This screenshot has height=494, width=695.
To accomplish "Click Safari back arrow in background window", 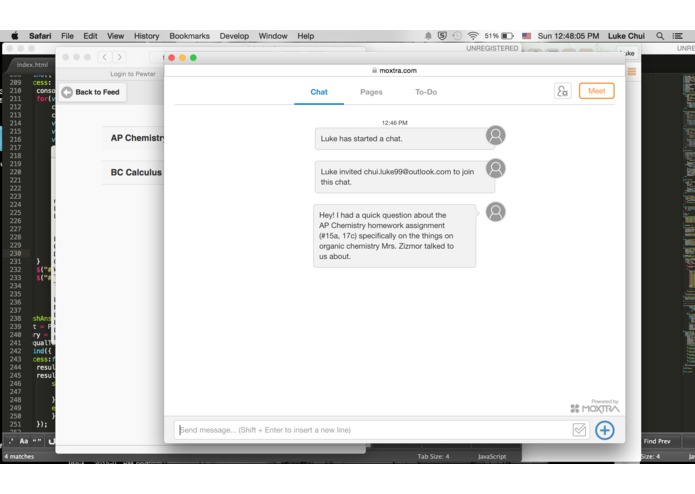I will pyautogui.click(x=105, y=57).
